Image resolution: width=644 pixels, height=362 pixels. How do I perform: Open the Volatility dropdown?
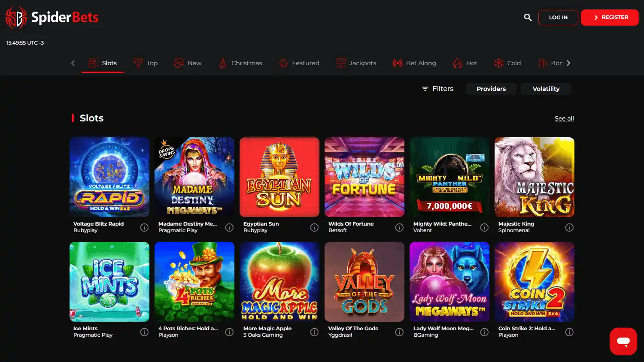546,89
